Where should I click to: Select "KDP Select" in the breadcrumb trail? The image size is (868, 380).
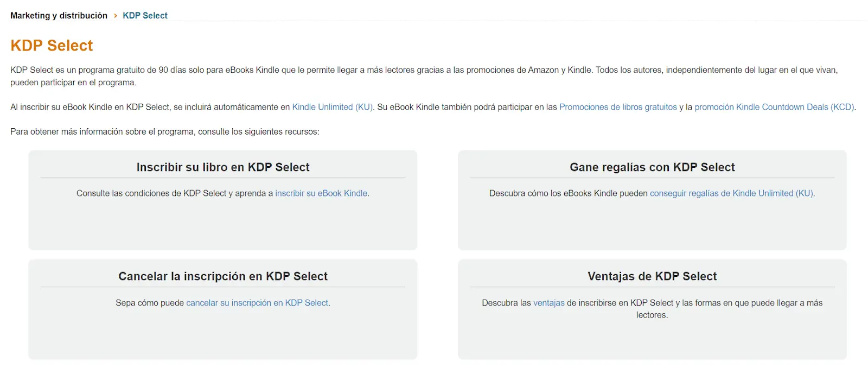145,15
